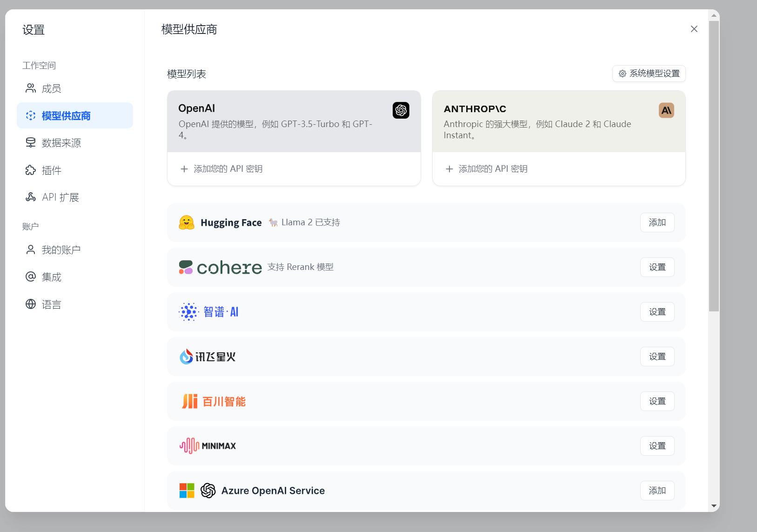Click the 模型列表 heading
757x532 pixels.
[187, 74]
